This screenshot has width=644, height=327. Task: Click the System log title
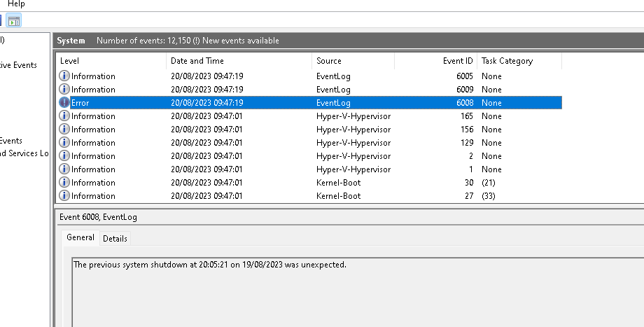pyautogui.click(x=71, y=41)
